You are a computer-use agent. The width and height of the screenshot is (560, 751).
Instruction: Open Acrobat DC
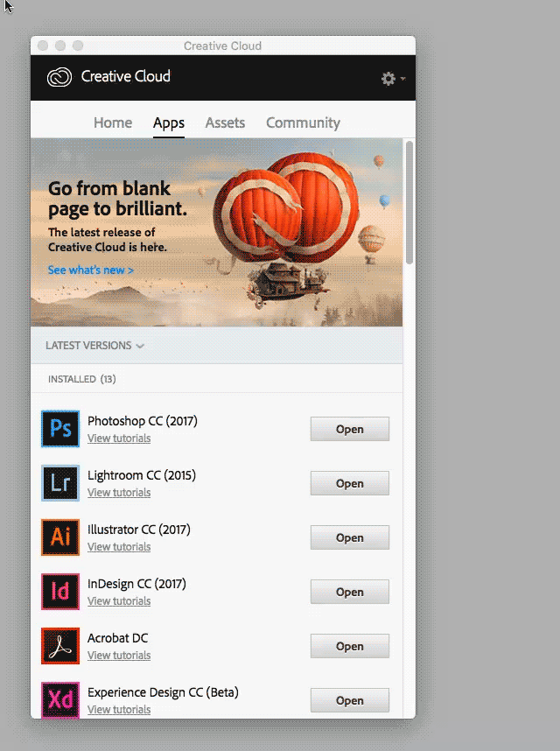[350, 646]
